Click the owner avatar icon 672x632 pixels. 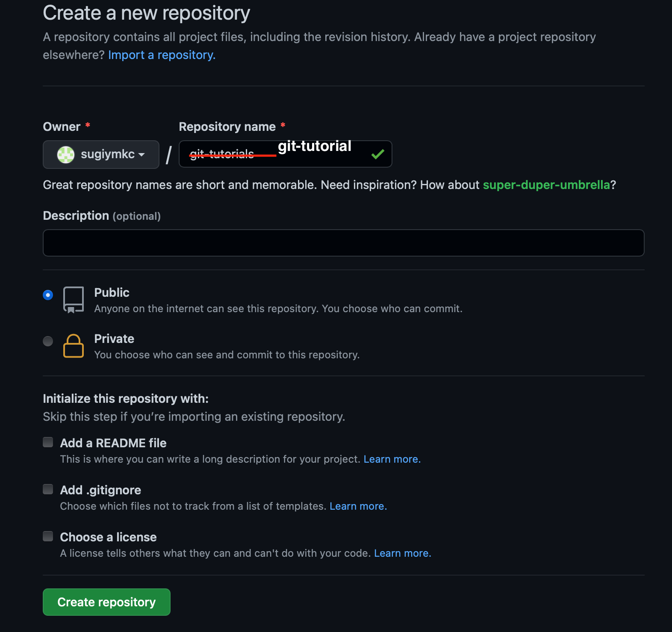pyautogui.click(x=66, y=154)
